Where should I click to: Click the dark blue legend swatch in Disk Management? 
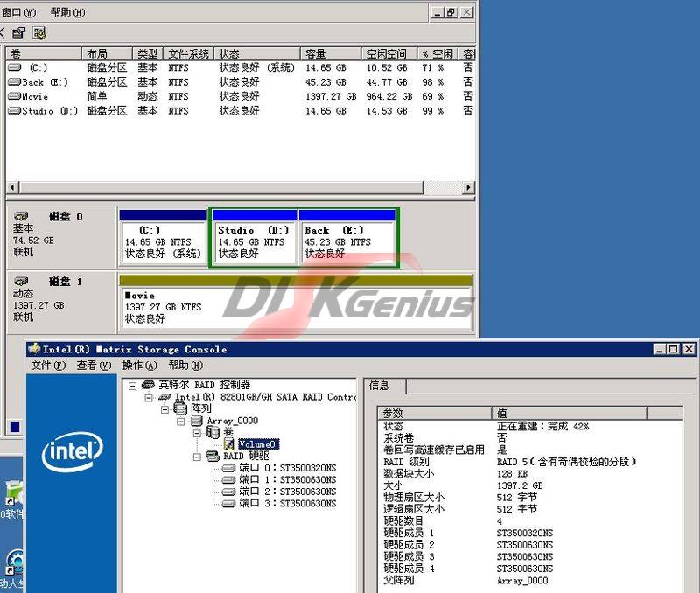tap(15, 427)
